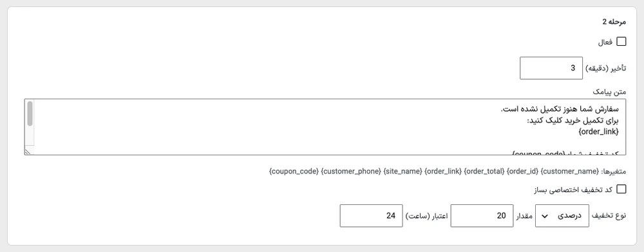Open the نوع تخفیف dropdown showing درصدی
This screenshot has height=252, width=644.
(562, 216)
